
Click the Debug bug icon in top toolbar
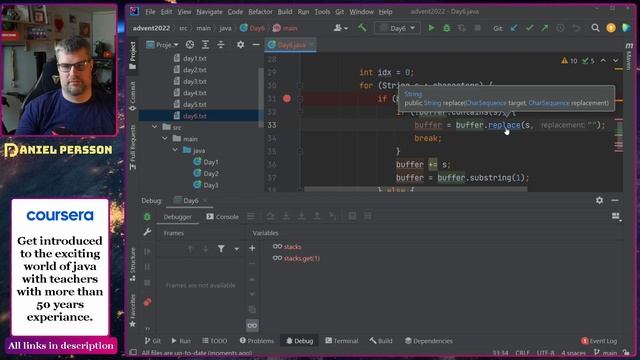(447, 28)
